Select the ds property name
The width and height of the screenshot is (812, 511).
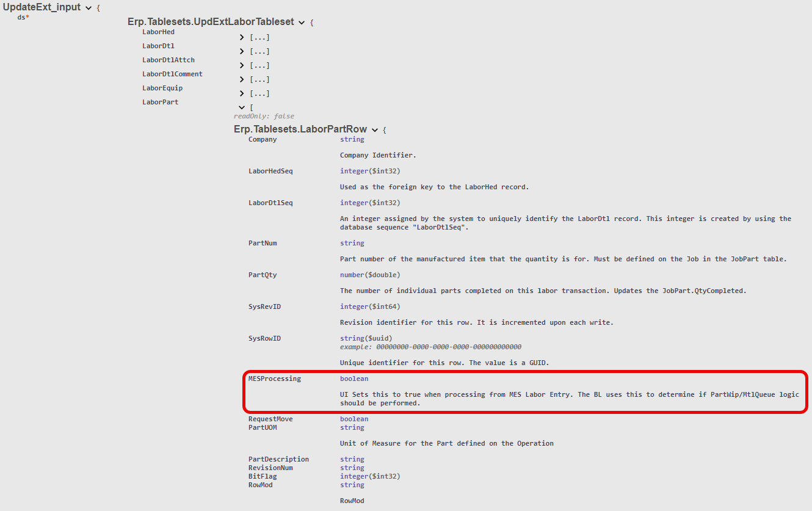pos(21,17)
